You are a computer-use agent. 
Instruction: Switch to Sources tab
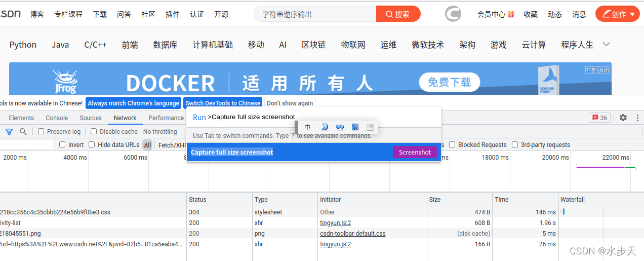pos(91,118)
